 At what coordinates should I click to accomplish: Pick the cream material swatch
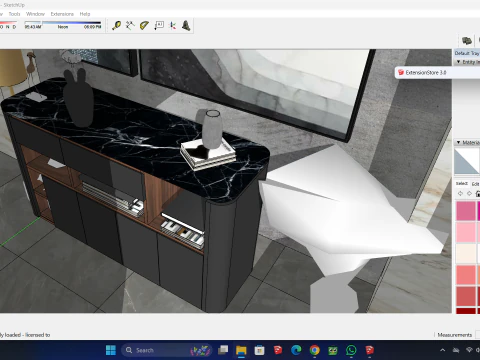coord(466,254)
